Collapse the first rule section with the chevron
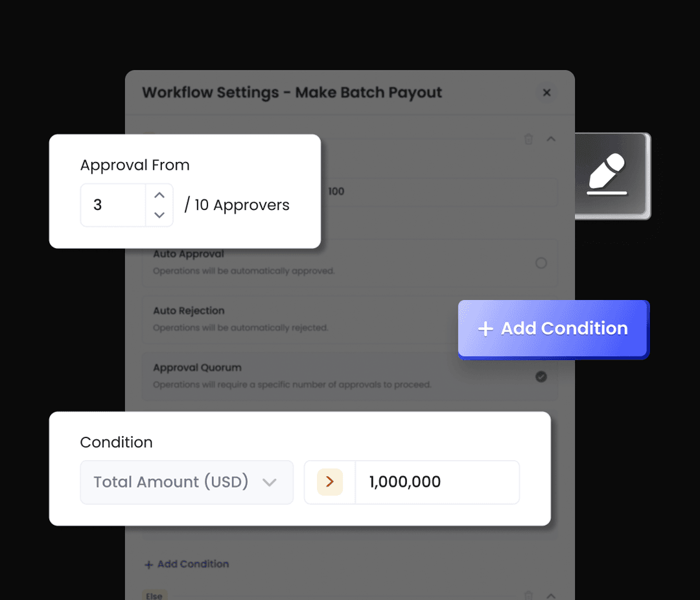Viewport: 700px width, 600px height. 551,139
